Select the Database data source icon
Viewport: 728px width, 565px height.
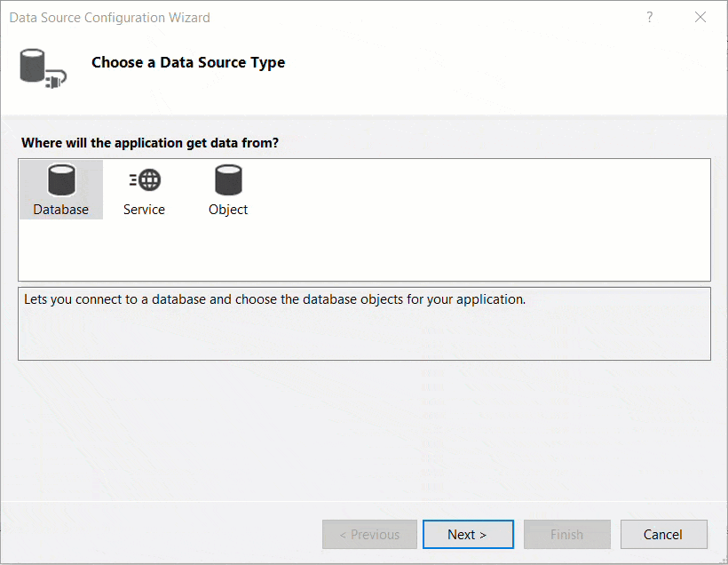(x=61, y=181)
